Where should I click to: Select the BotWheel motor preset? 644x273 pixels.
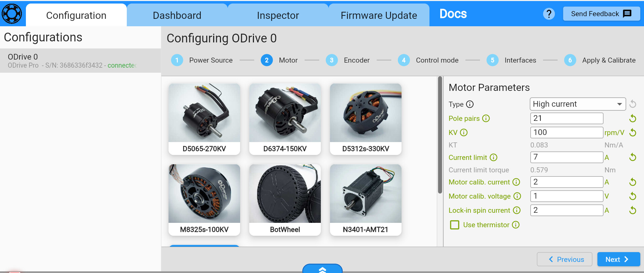pos(285,200)
